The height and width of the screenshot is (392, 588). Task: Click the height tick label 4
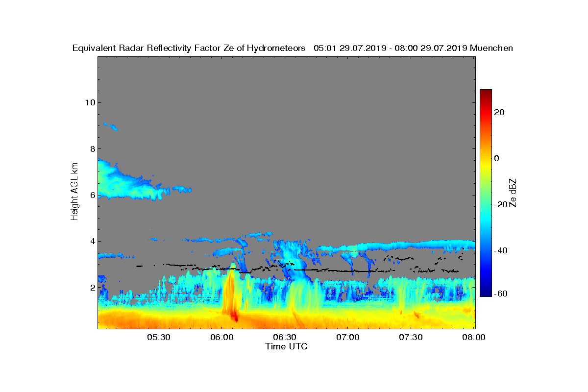92,241
